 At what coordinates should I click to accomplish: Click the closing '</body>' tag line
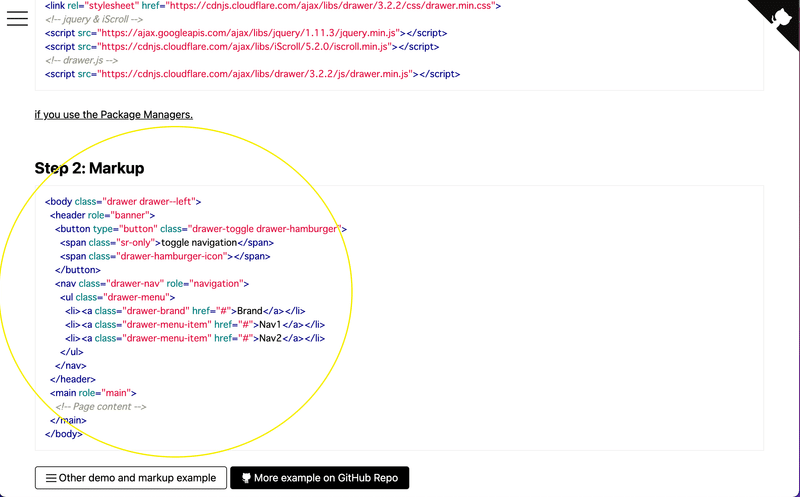(64, 434)
